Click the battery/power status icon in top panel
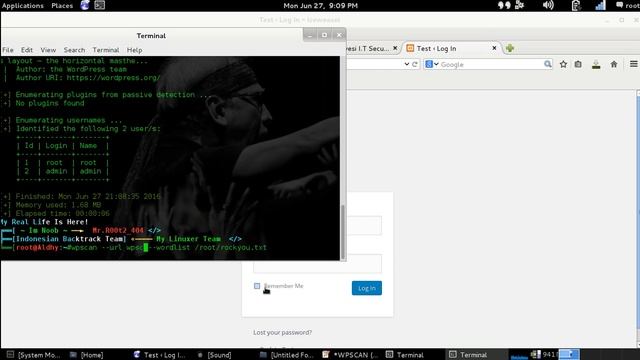This screenshot has width=640, height=360. (x=576, y=5)
